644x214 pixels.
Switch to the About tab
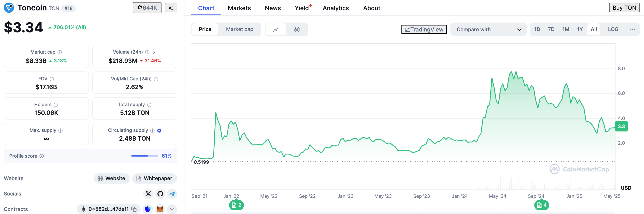tap(371, 8)
